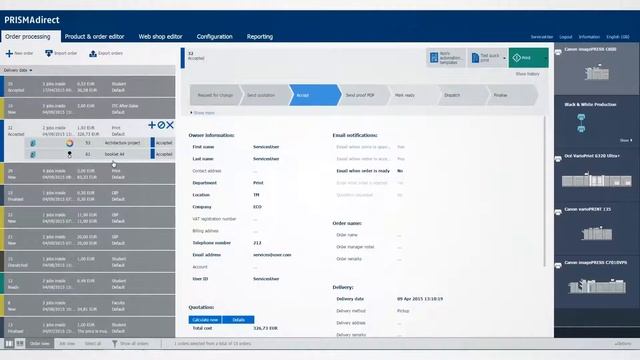The width and height of the screenshot is (640, 360).
Task: Select the Canon imagePRESS C800 printer image
Action: pos(597,73)
